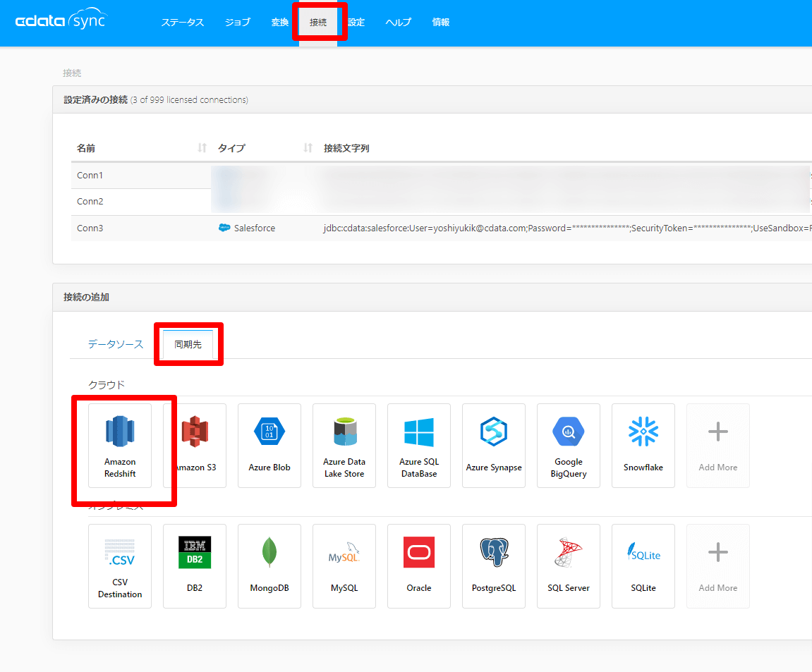Image resolution: width=812 pixels, height=672 pixels.
Task: Choose the Snowflake destination tile
Action: (x=643, y=445)
